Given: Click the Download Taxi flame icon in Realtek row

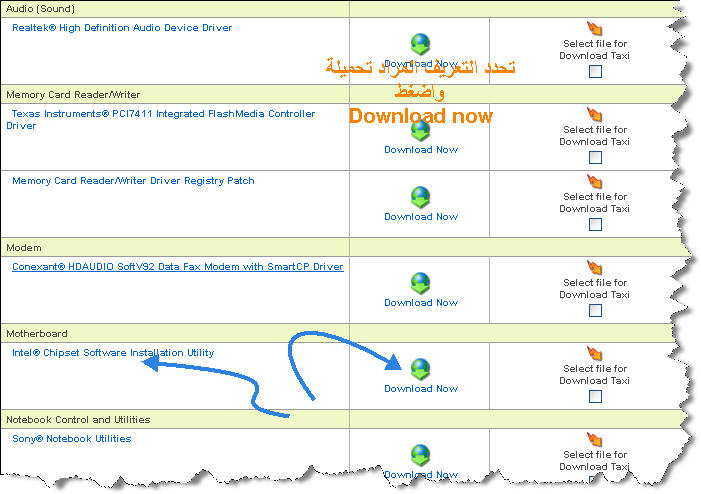Looking at the screenshot, I should 595,28.
